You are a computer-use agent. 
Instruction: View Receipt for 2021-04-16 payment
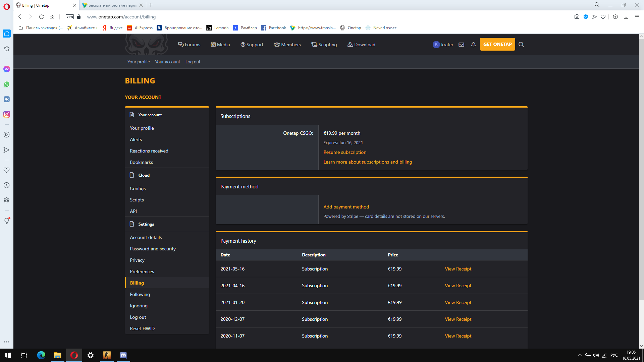[458, 286]
